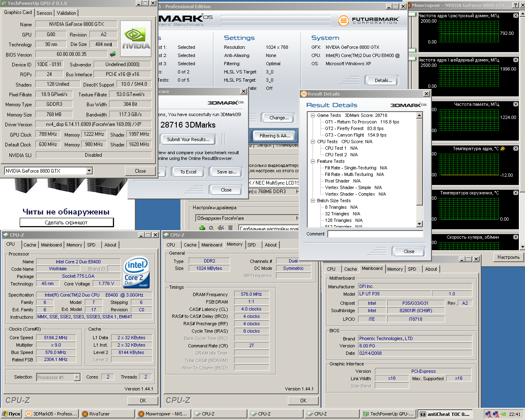Click the NVIDIA logo in GPU-Z
Viewport: 525px width, 420px height.
pyautogui.click(x=136, y=39)
